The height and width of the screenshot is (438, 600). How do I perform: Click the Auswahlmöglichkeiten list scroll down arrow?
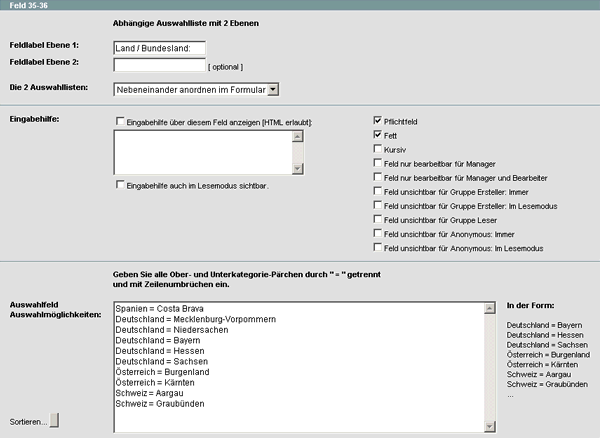coord(490,427)
